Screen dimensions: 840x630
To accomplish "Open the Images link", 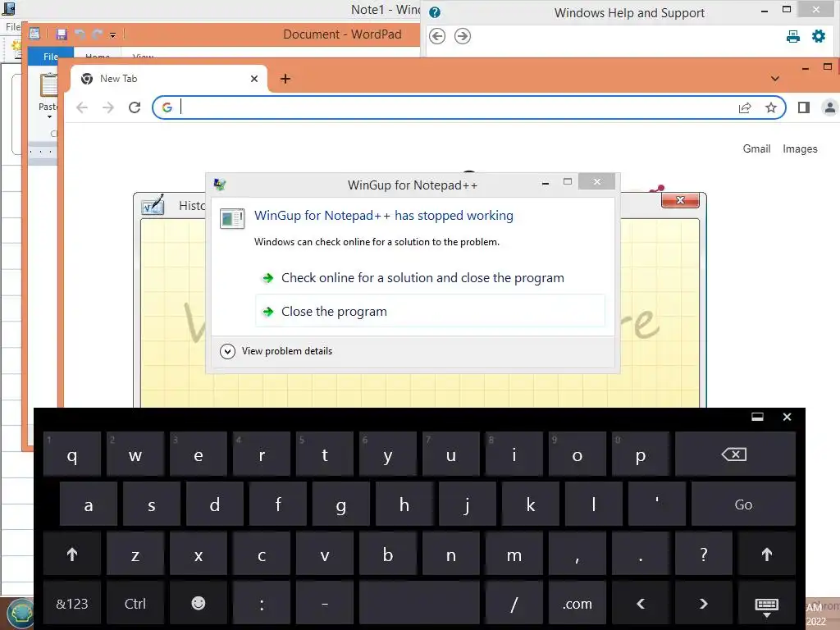I will (800, 149).
